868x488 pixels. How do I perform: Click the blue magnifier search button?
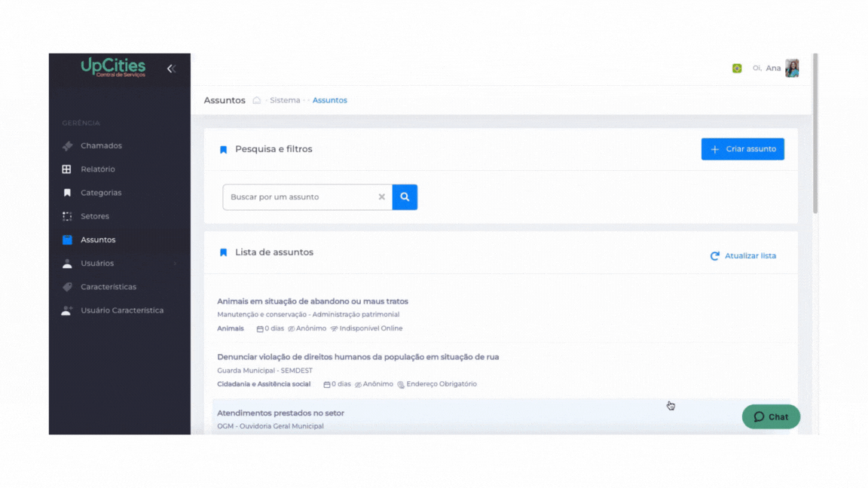(405, 197)
